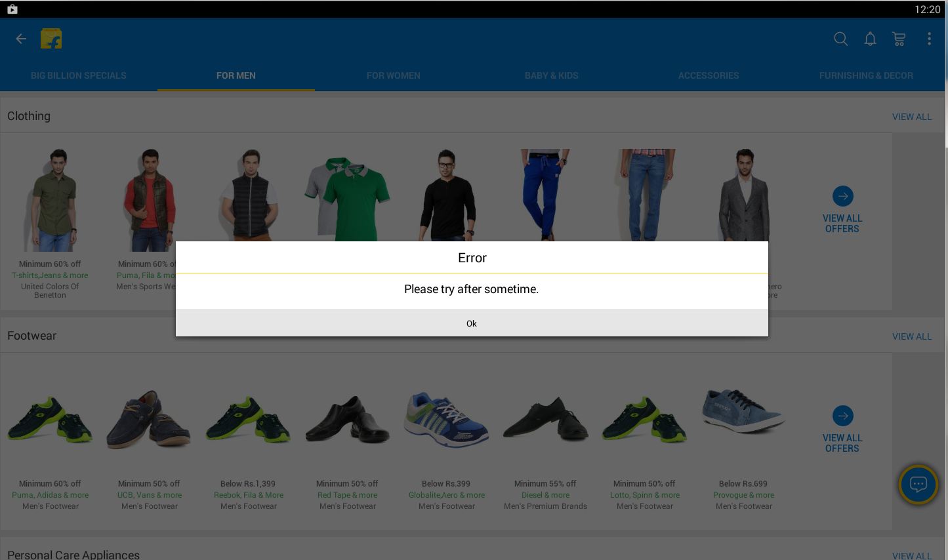Open the green polo shirts image
Image resolution: width=948 pixels, height=560 pixels.
(348, 199)
